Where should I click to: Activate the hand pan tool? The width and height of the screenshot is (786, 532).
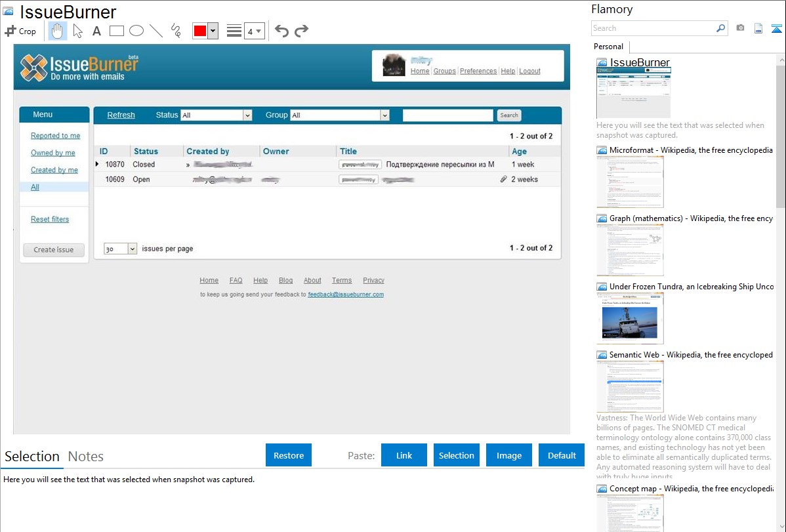tap(58, 31)
